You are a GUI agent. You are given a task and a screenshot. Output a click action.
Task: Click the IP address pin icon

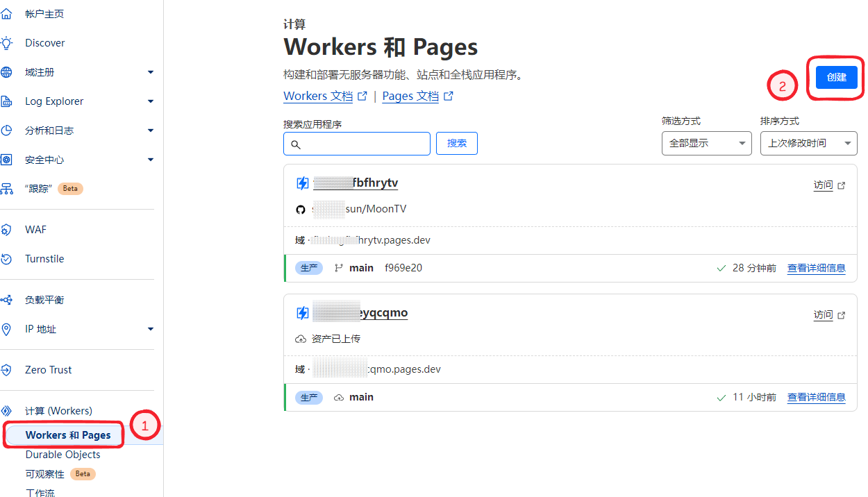6,329
